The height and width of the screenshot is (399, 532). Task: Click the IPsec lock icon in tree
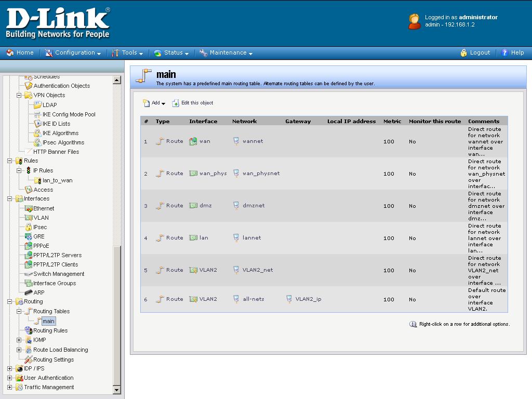[29, 227]
